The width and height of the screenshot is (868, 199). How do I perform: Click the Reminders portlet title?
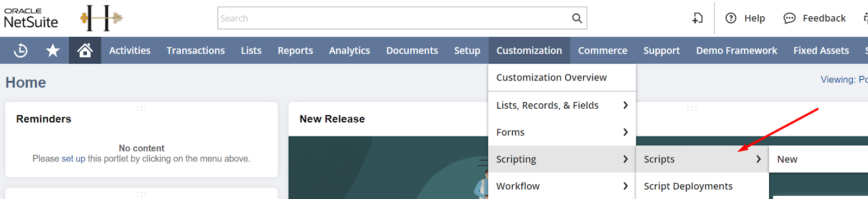pyautogui.click(x=43, y=119)
